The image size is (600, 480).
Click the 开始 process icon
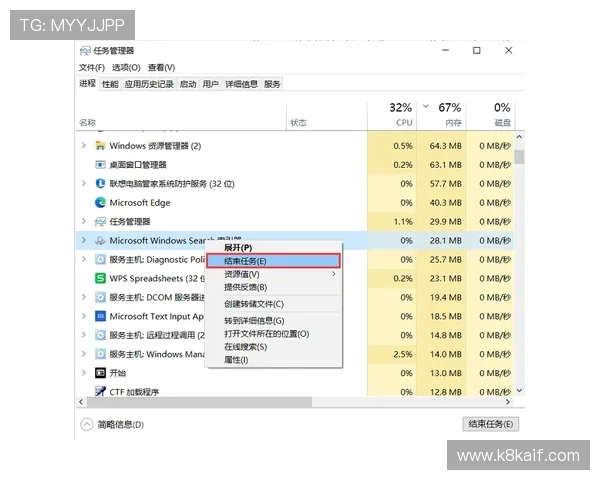tap(100, 373)
